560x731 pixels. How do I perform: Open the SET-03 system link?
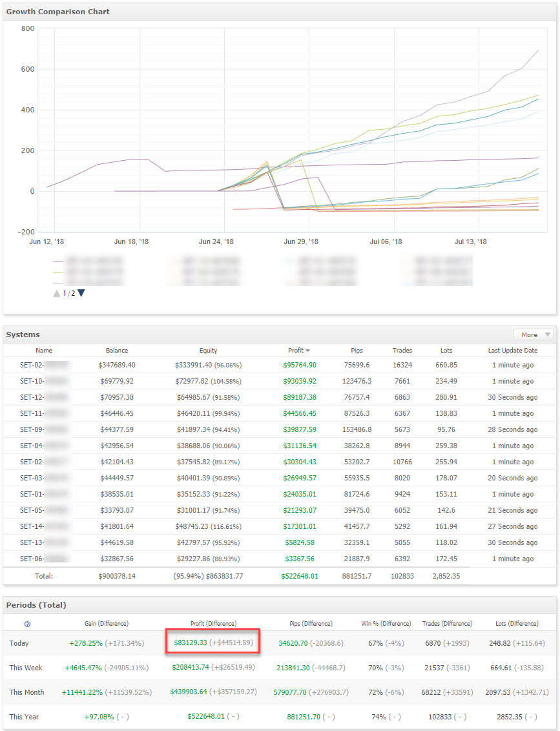(x=45, y=478)
